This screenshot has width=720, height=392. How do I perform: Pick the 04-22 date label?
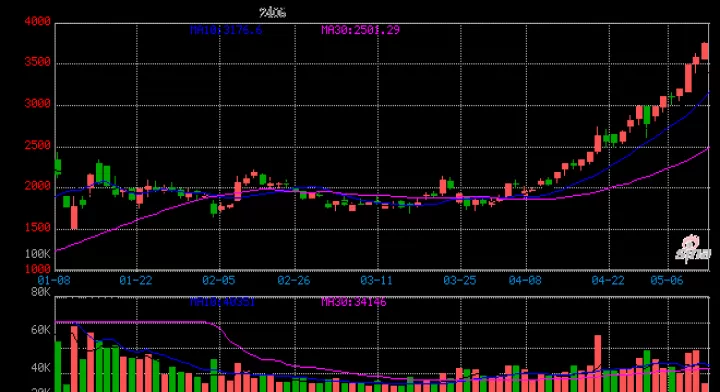click(x=608, y=280)
